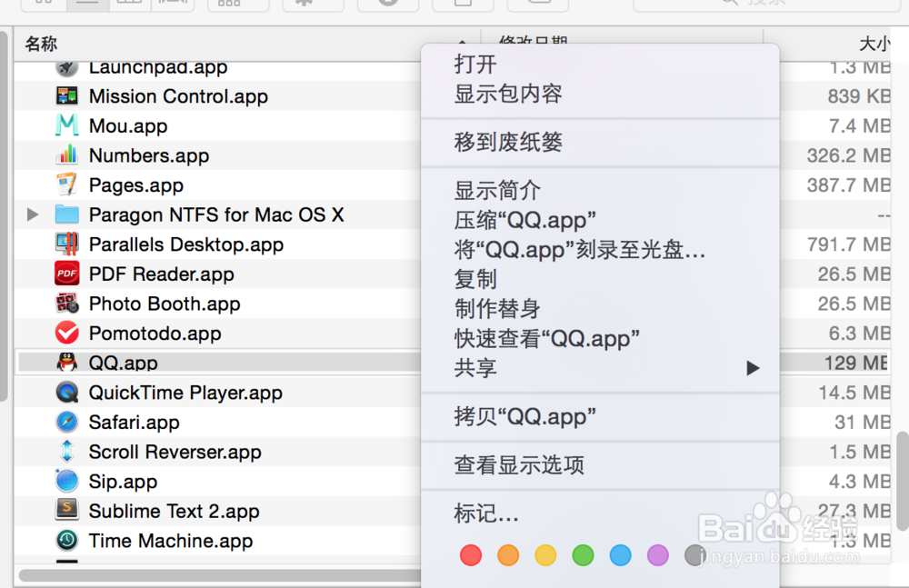
Task: Click the PDF Reader app icon
Action: [x=66, y=274]
